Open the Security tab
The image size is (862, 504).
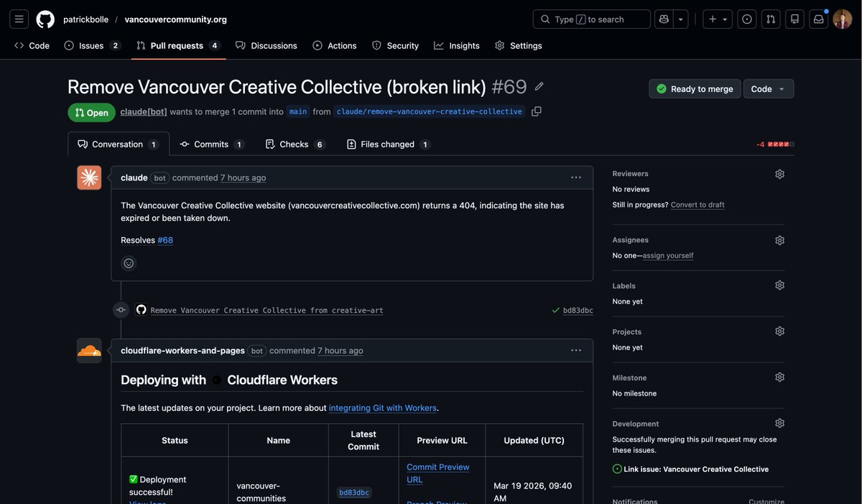tap(395, 45)
